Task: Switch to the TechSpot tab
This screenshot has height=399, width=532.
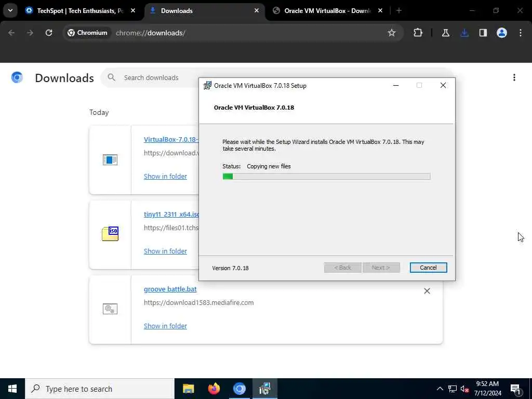Action: point(81,11)
